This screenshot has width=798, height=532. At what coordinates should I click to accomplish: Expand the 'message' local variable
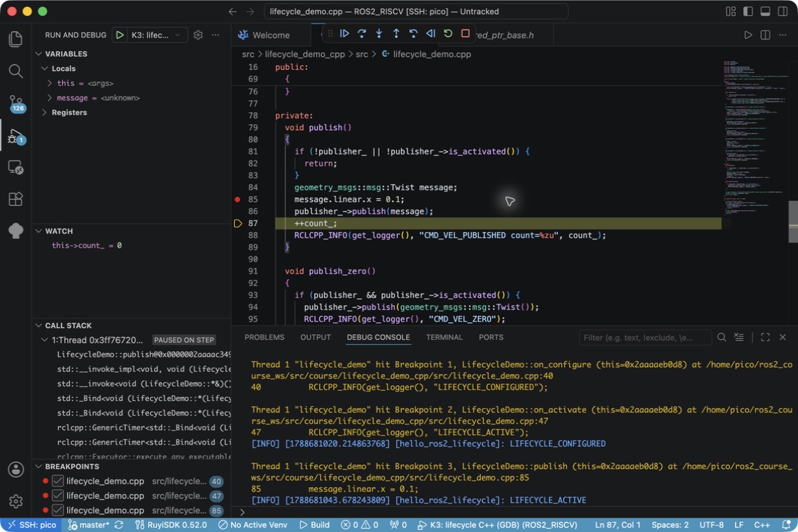coord(49,98)
